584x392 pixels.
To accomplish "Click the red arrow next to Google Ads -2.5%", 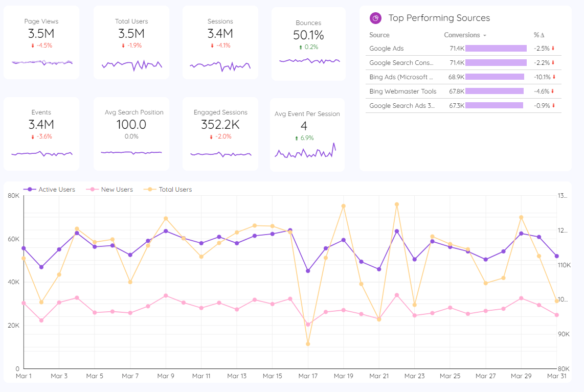I will 553,48.
